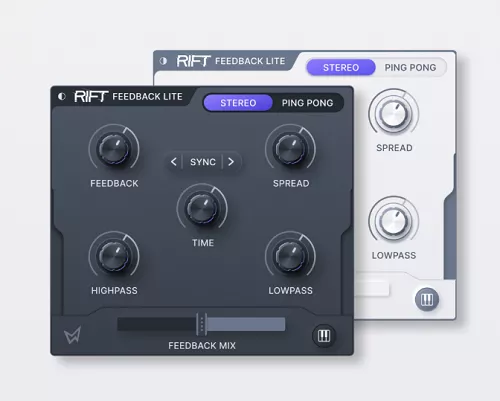Click the TIME knob label
Viewport: 500px width, 401px height.
click(x=203, y=243)
